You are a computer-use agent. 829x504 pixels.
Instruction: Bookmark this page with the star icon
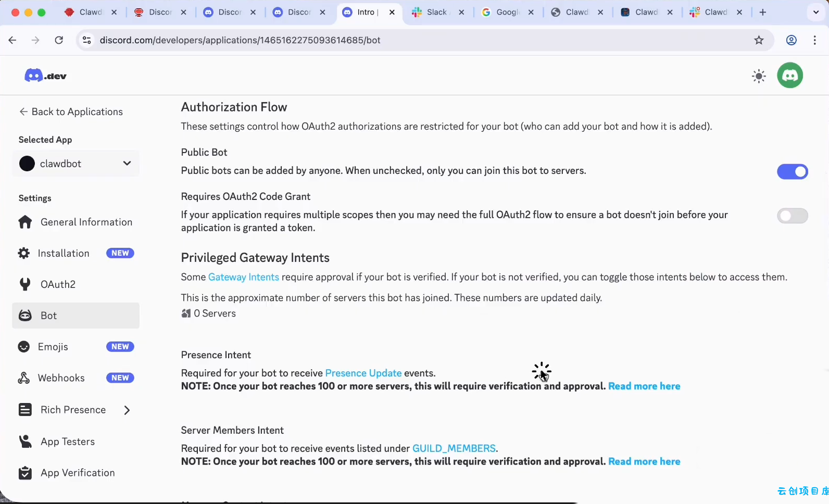pos(759,40)
